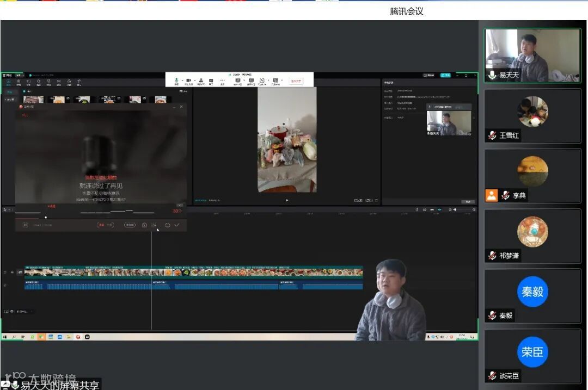The height and width of the screenshot is (390, 588).
Task: Click the timeline zoom-out icon
Action: [450, 210]
